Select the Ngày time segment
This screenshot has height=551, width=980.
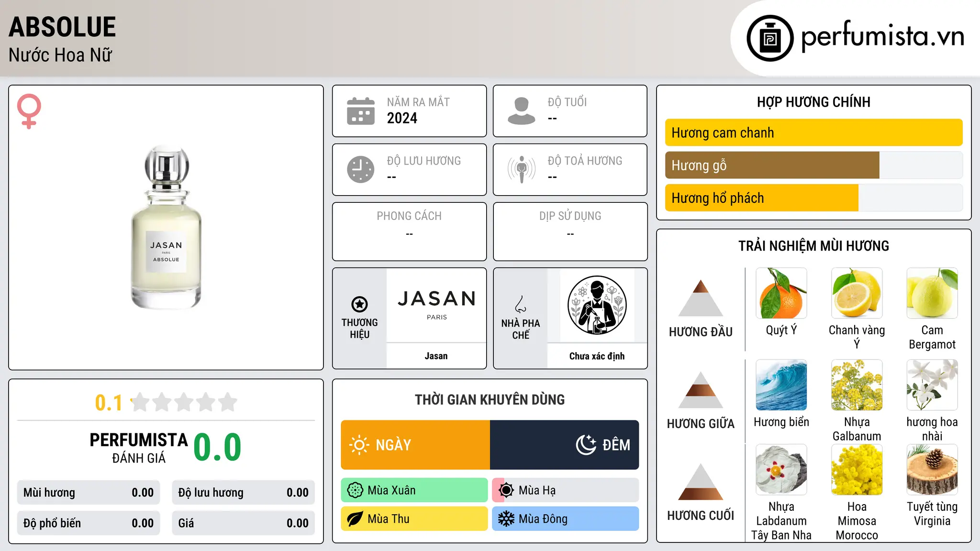(415, 445)
